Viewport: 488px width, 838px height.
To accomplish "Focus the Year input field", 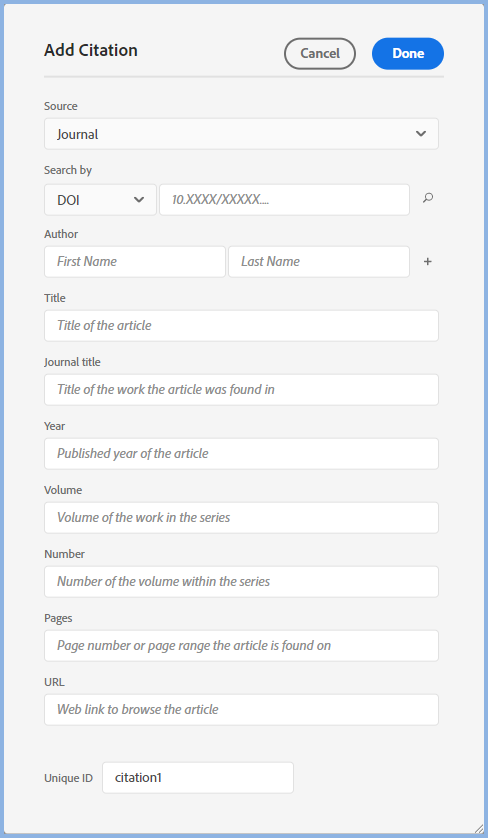I will [x=242, y=454].
